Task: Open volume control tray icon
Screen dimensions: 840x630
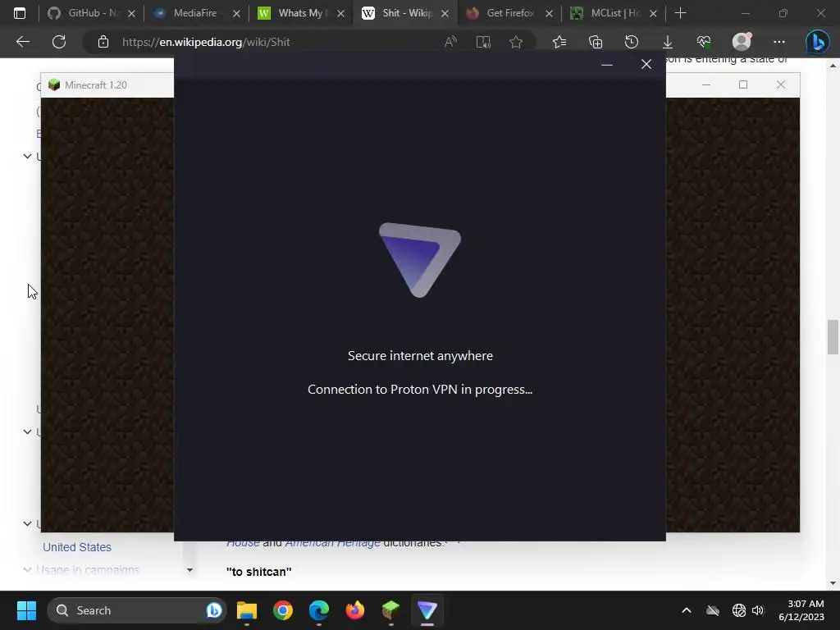Action: tap(757, 610)
